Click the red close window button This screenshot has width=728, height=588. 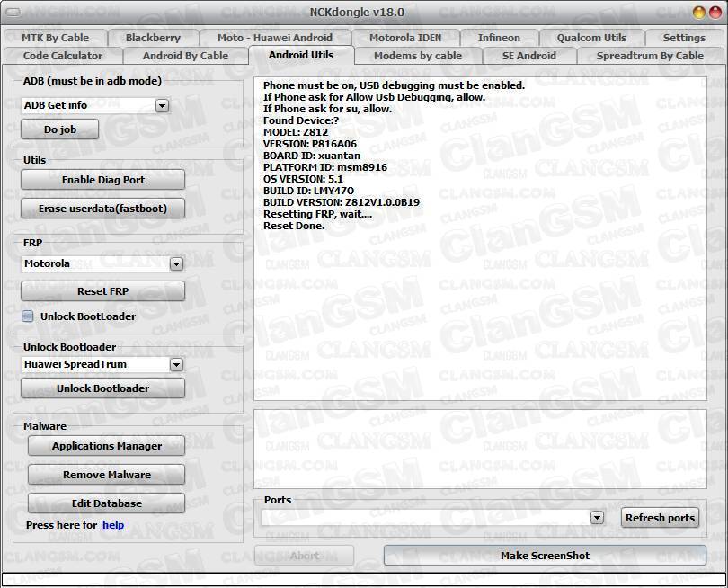715,12
